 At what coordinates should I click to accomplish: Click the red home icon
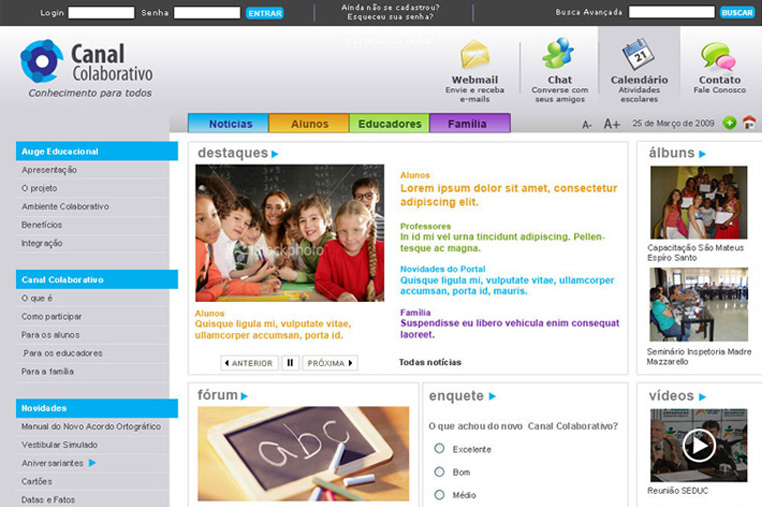tap(749, 123)
